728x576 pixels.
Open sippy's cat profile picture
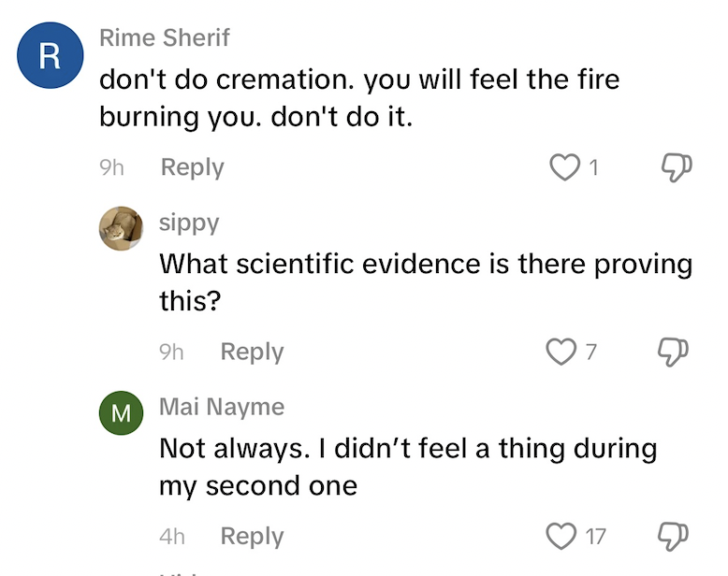tap(122, 229)
